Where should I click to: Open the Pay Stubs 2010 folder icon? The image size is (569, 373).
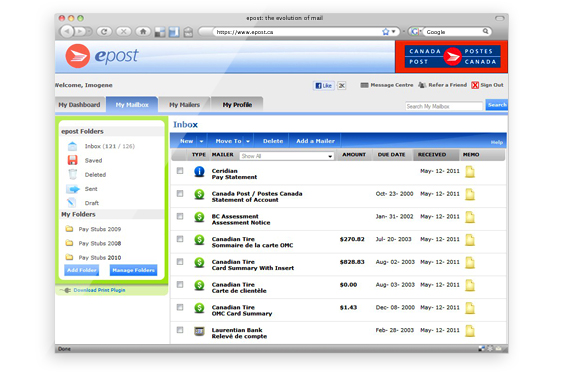tap(69, 257)
